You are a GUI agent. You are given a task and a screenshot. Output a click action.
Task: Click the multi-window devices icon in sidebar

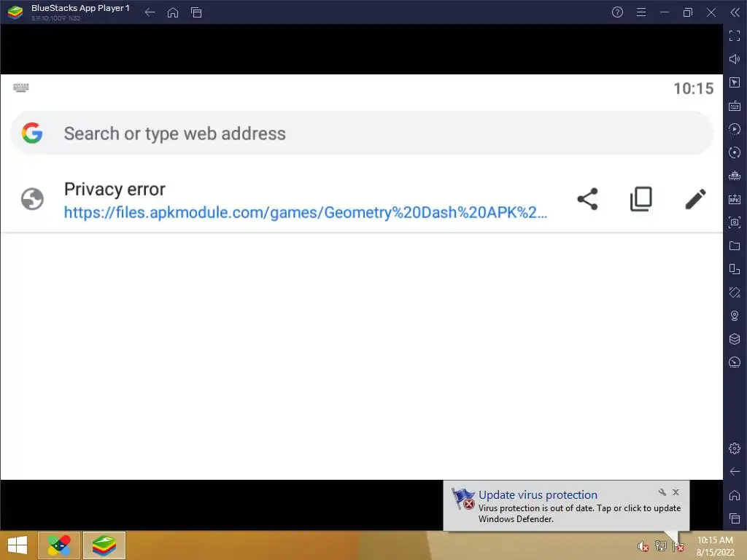point(735,269)
